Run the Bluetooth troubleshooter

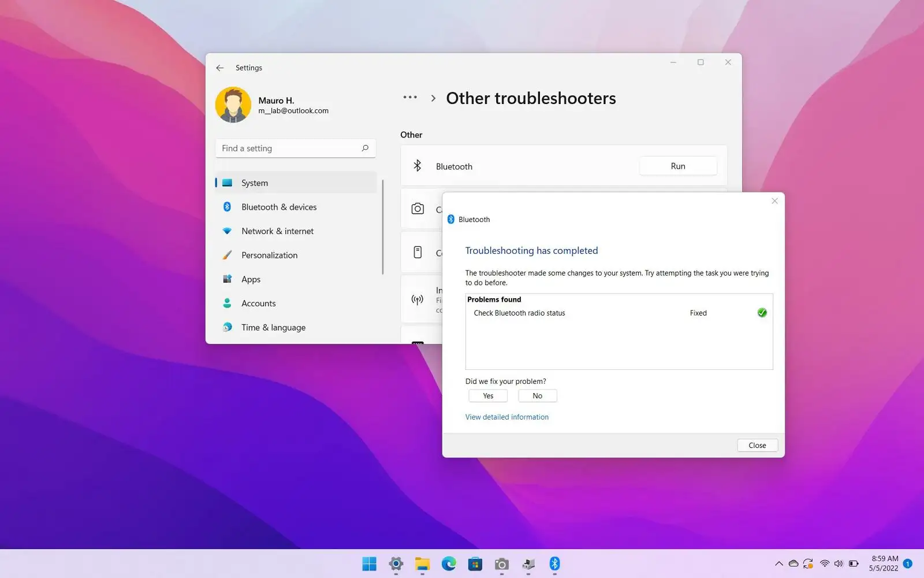tap(678, 166)
